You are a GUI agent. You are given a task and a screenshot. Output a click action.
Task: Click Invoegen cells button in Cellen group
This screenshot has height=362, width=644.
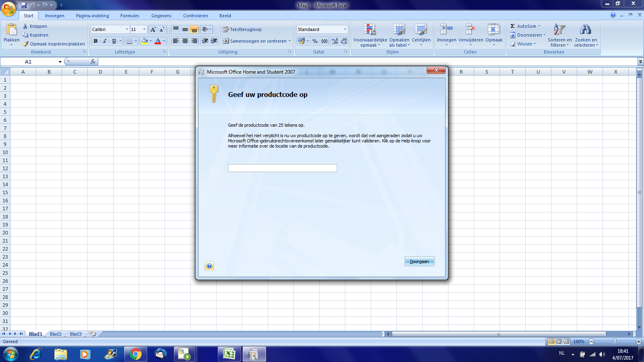[446, 35]
